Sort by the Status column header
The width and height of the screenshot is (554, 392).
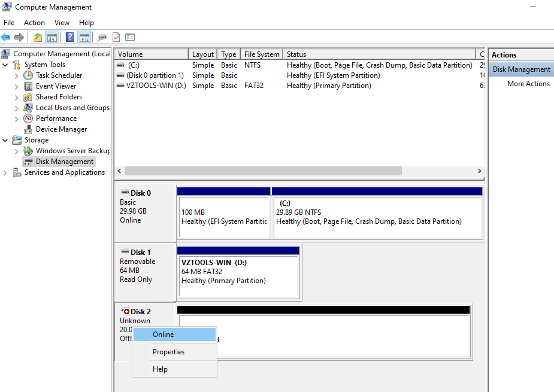point(380,54)
